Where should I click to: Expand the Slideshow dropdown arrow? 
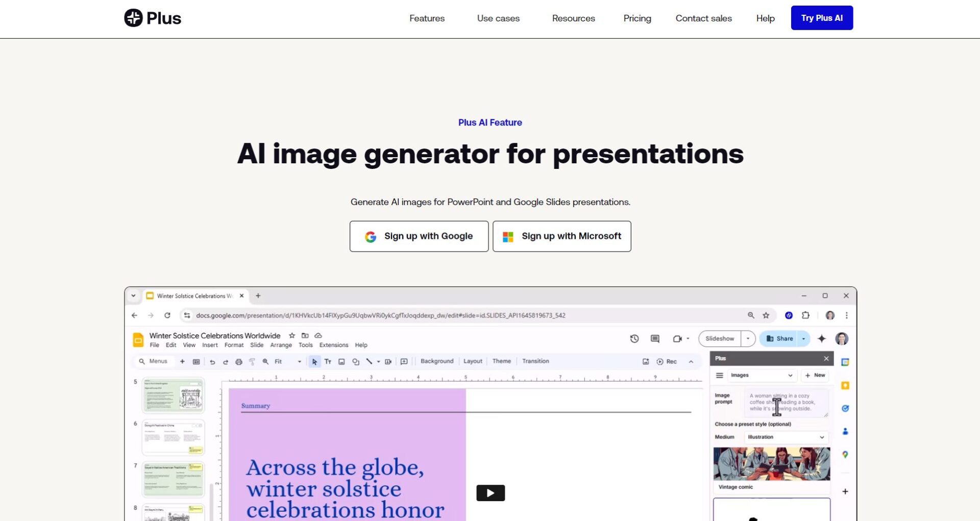point(748,339)
